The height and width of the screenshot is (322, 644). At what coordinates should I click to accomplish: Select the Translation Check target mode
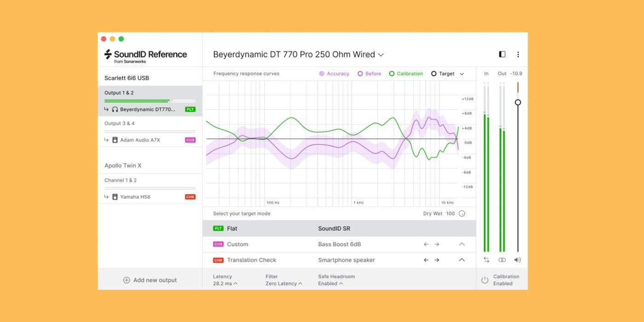251,260
